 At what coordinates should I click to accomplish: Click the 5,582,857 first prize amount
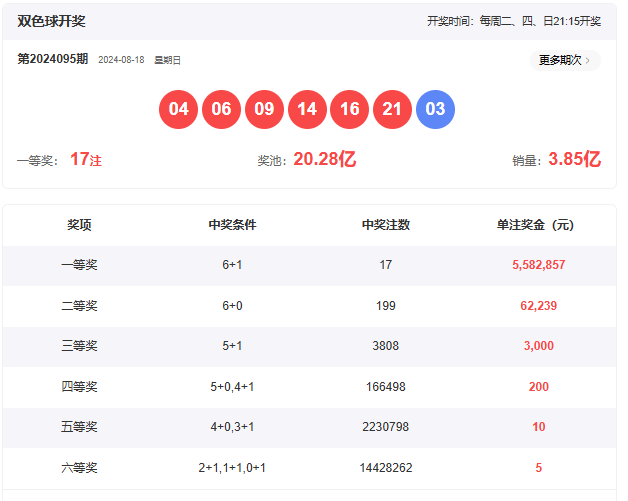point(538,265)
